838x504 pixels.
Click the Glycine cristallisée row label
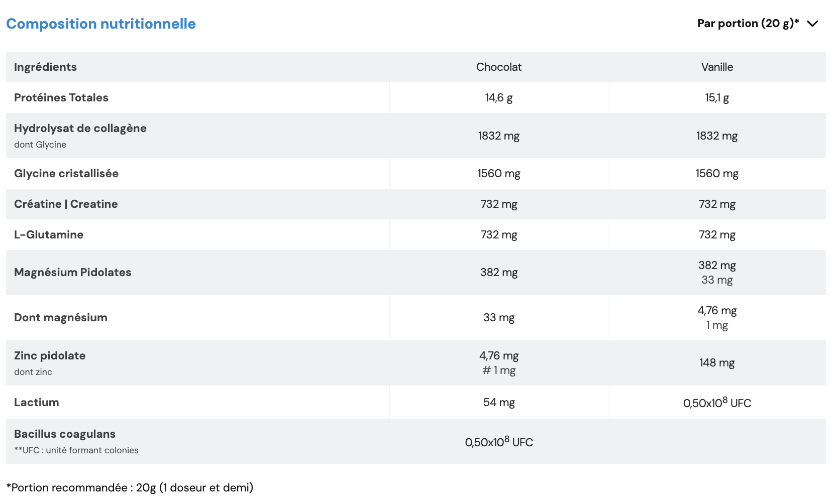click(x=66, y=174)
